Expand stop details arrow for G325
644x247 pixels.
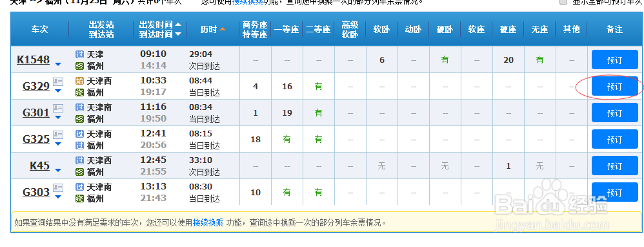coord(58,144)
